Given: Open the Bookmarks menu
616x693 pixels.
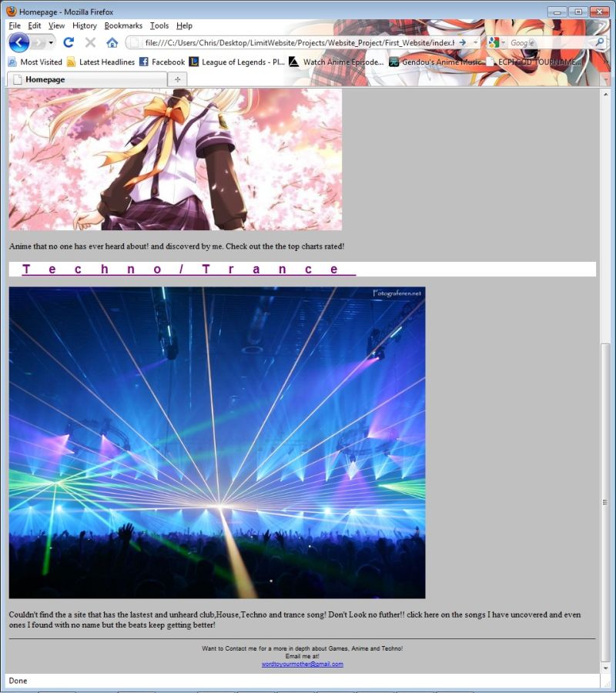Looking at the screenshot, I should pos(123,25).
